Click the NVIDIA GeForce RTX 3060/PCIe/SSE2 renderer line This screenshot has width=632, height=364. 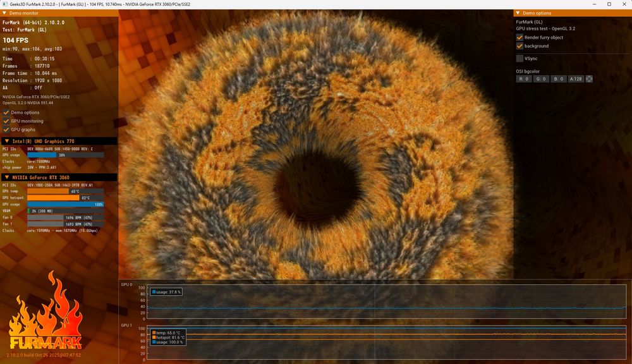click(x=36, y=97)
